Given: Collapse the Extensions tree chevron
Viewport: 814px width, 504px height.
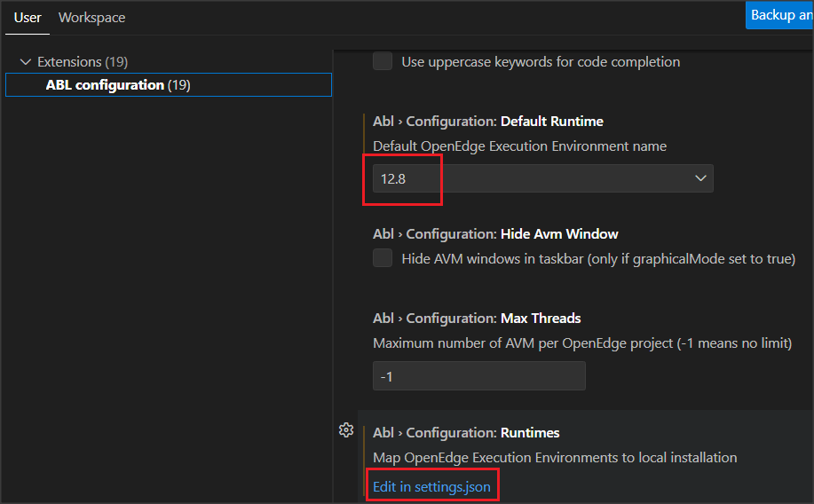Looking at the screenshot, I should (x=25, y=62).
